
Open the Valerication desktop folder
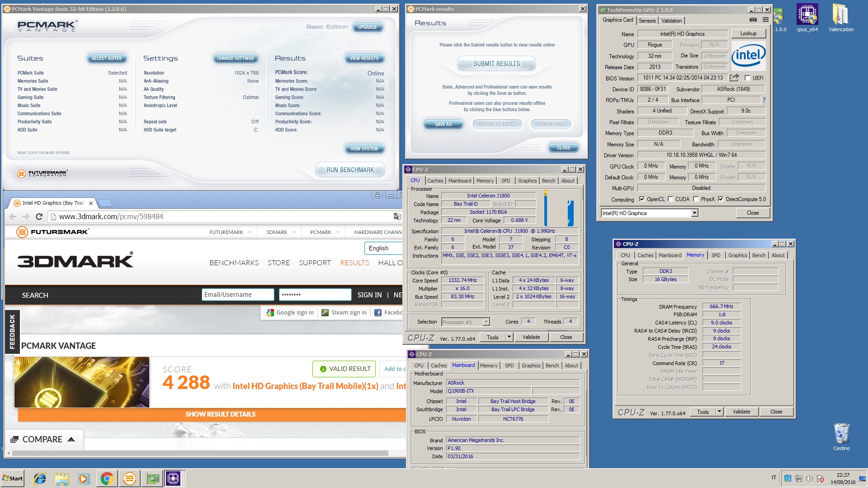[x=841, y=18]
